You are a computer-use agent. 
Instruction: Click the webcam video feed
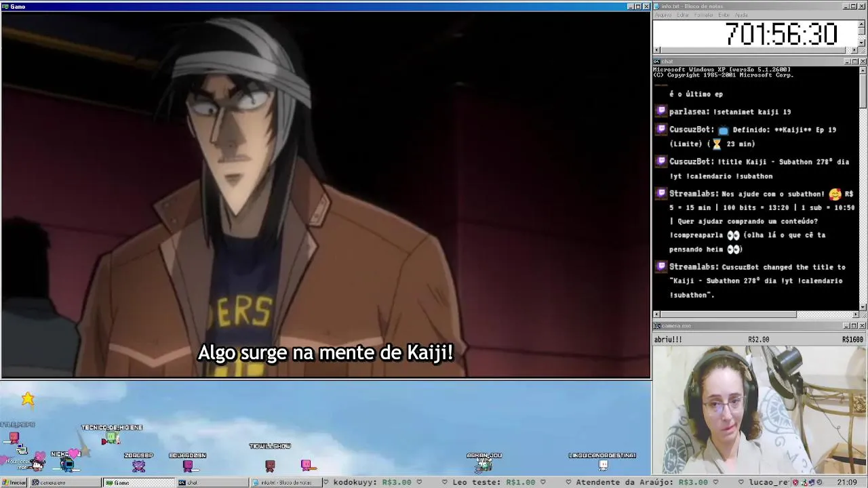pos(759,410)
